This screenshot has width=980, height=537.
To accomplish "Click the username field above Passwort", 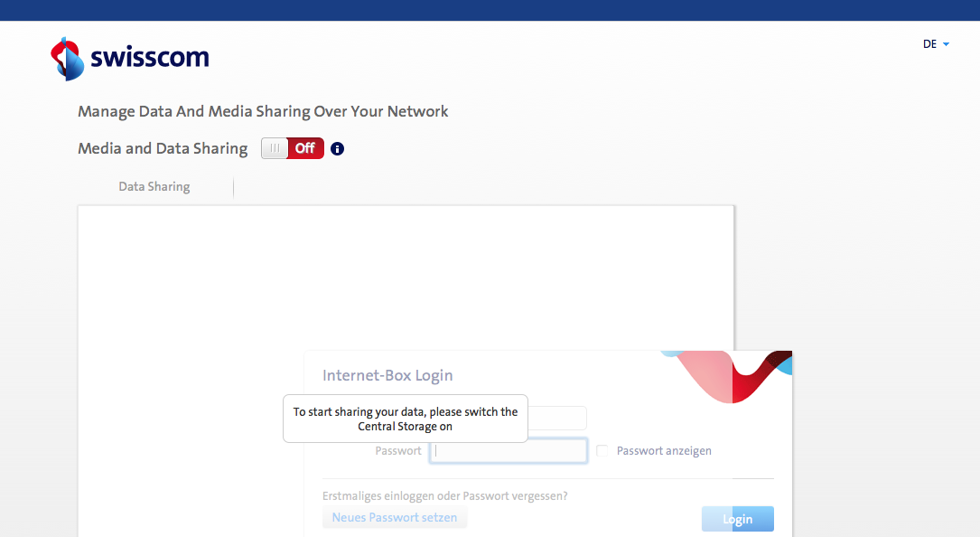I will tap(557, 418).
